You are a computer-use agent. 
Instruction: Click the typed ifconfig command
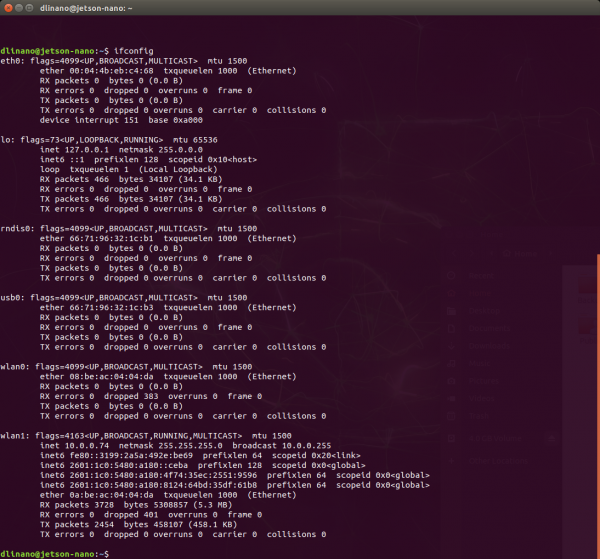(x=134, y=51)
